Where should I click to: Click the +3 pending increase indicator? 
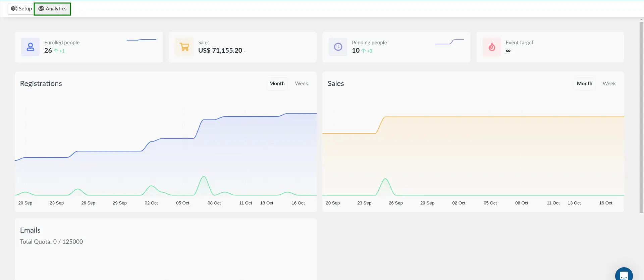(x=367, y=51)
